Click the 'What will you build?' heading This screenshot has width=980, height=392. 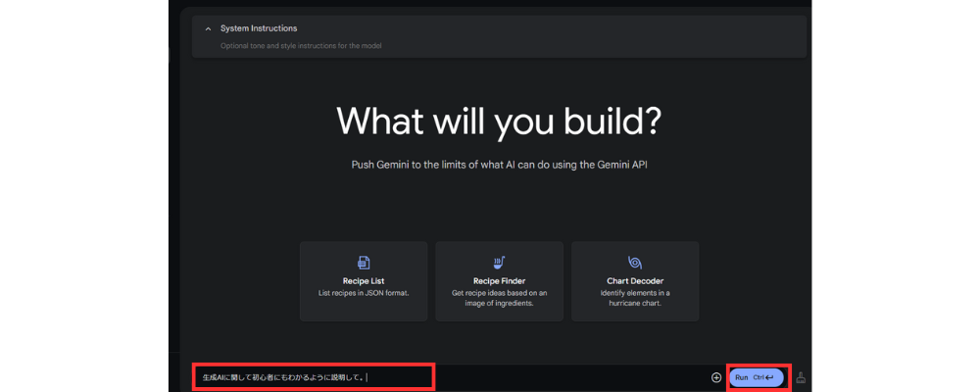499,121
